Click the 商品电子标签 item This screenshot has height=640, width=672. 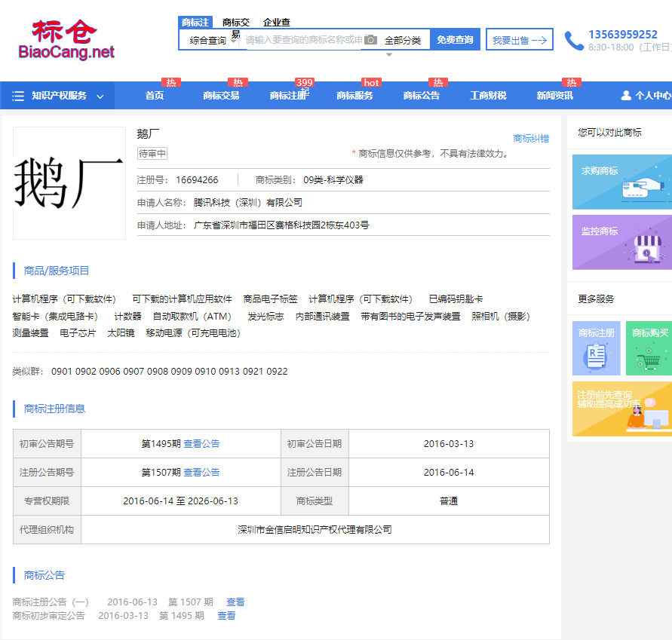(x=270, y=299)
